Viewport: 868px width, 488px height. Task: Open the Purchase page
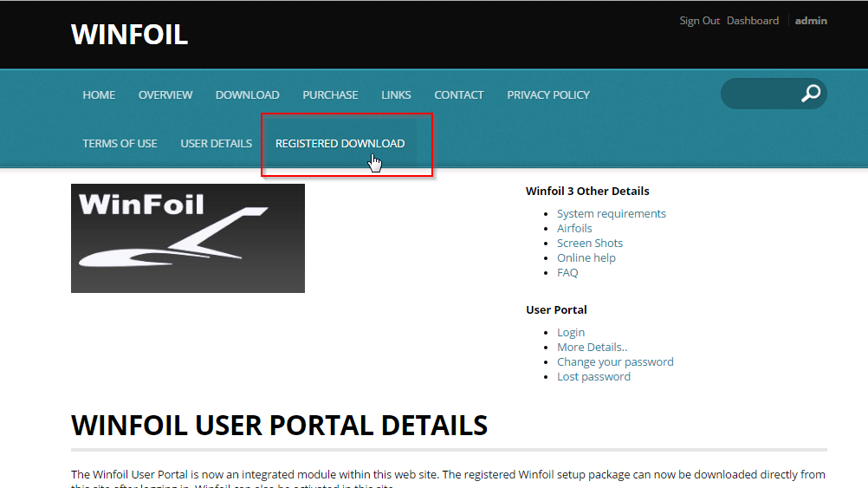(331, 94)
